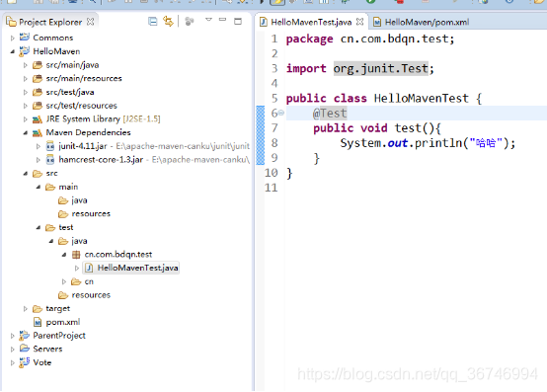Click the Vote project icon
Image resolution: width=547 pixels, height=392 pixels.
click(25, 362)
